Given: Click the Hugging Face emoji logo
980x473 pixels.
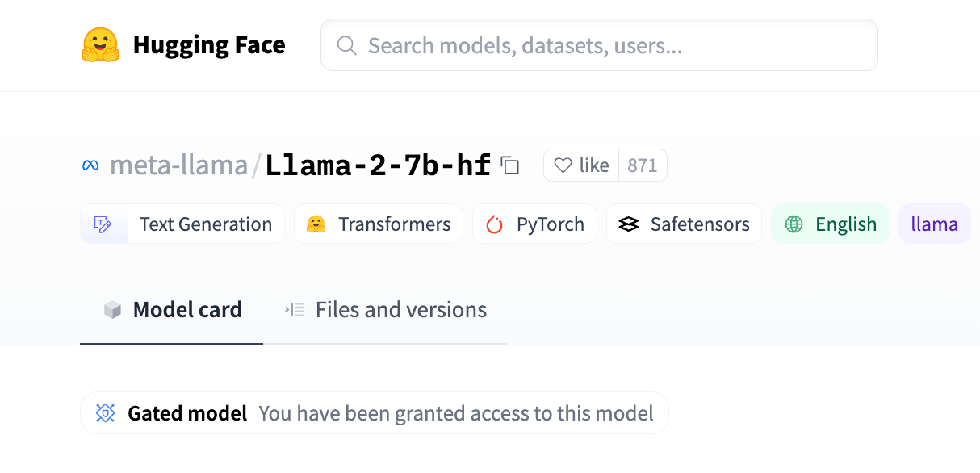Looking at the screenshot, I should pyautogui.click(x=100, y=45).
